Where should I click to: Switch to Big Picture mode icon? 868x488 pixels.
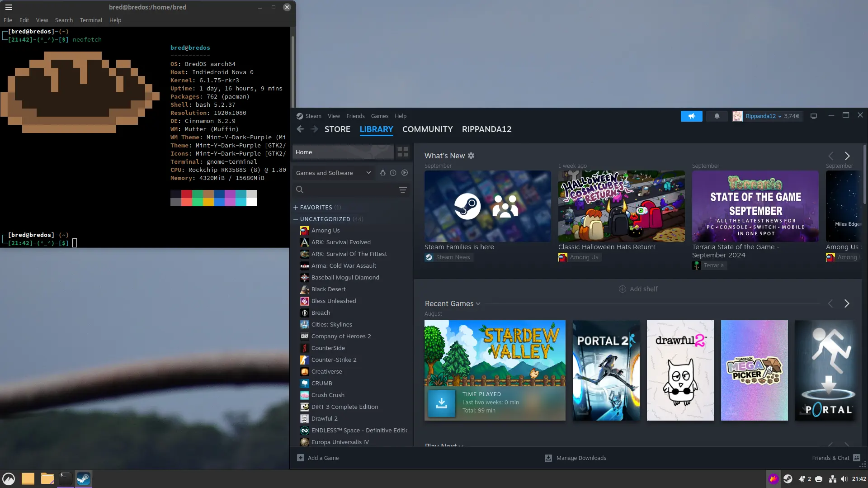coord(814,116)
